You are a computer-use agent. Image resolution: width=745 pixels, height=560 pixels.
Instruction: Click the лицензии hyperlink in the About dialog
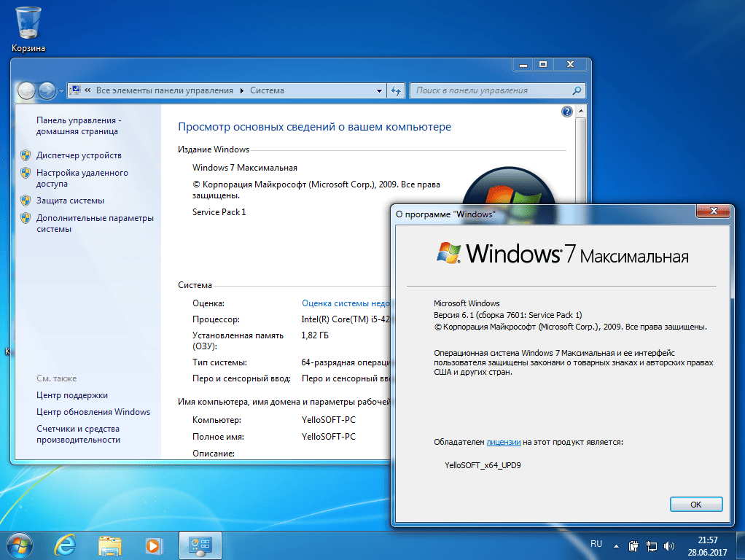(504, 442)
